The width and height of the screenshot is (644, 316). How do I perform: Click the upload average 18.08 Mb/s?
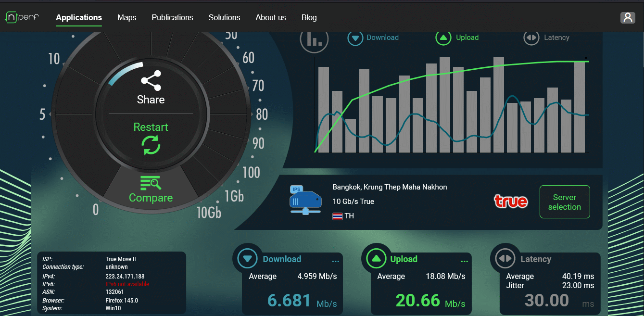coord(446,277)
